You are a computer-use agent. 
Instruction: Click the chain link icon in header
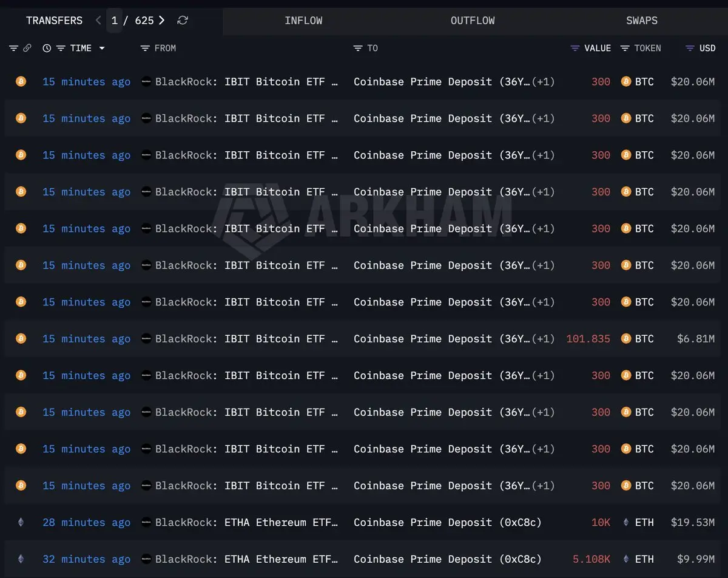27,48
